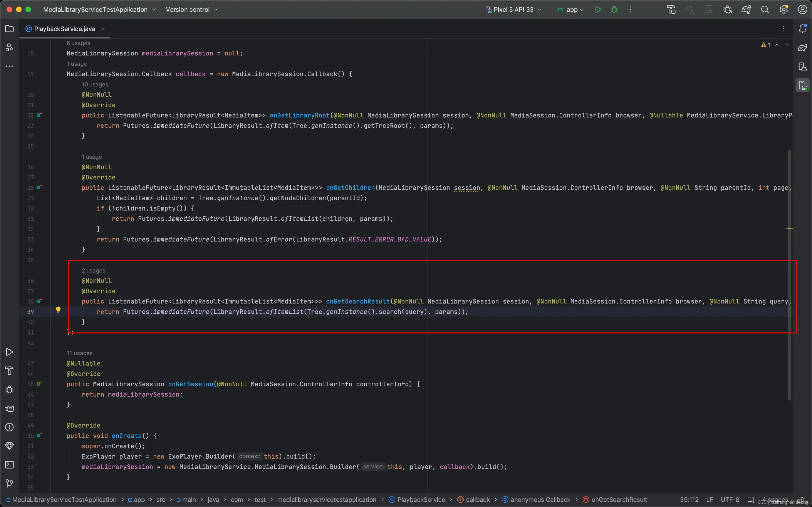Open the Build hammer tool window
This screenshot has height=507, width=812.
tap(9, 371)
